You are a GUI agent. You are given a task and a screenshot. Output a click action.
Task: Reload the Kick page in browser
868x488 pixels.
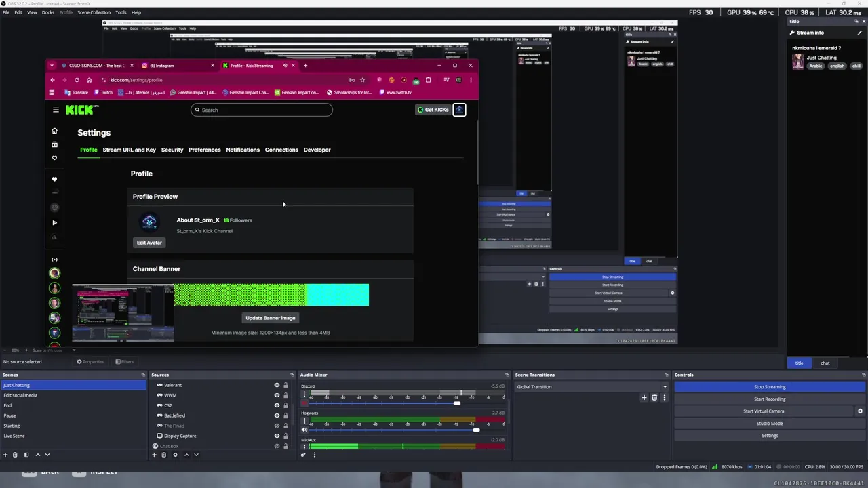tap(77, 80)
